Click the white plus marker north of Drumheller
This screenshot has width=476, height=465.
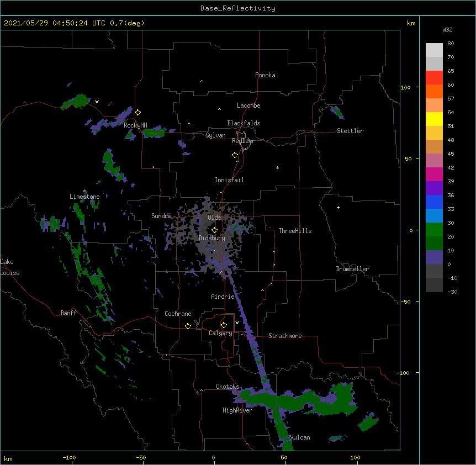338,207
